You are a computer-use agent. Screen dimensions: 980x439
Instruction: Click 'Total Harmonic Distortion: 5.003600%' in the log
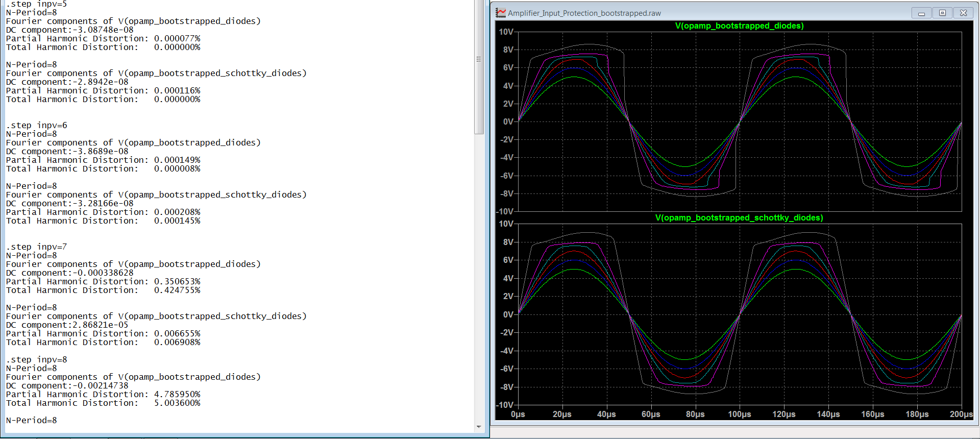[x=103, y=403]
